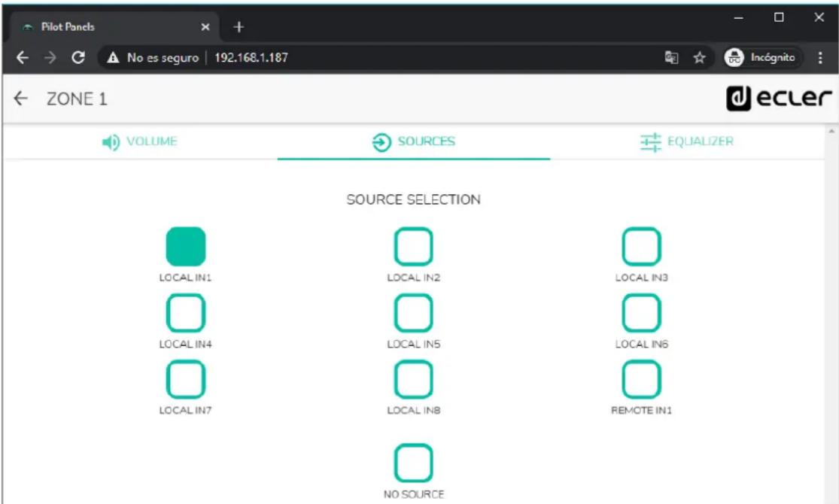
Task: Click the LOCAL IN1 label text
Action: (x=185, y=278)
